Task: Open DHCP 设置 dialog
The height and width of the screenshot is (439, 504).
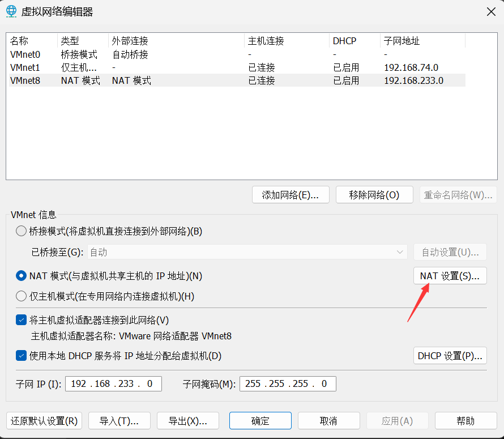Action: pyautogui.click(x=450, y=356)
